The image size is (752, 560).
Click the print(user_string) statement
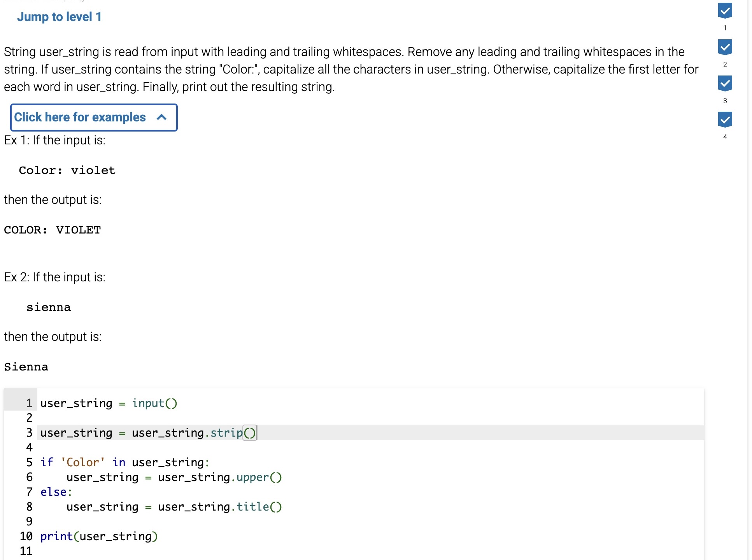tap(99, 536)
